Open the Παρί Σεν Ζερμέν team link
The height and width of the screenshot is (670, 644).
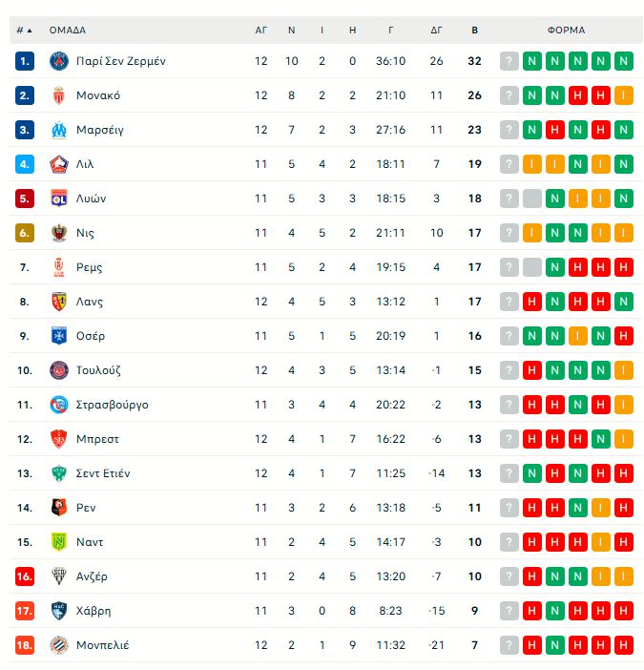click(120, 61)
